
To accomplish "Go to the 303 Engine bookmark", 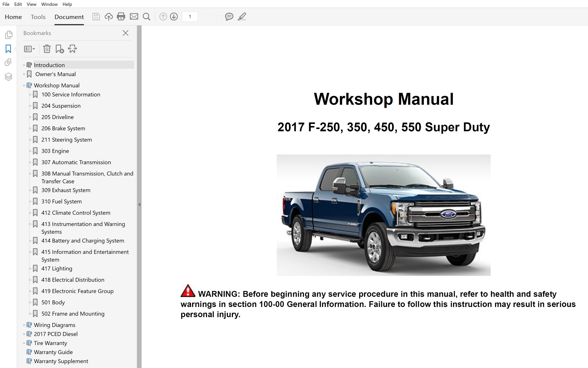I will 55,151.
